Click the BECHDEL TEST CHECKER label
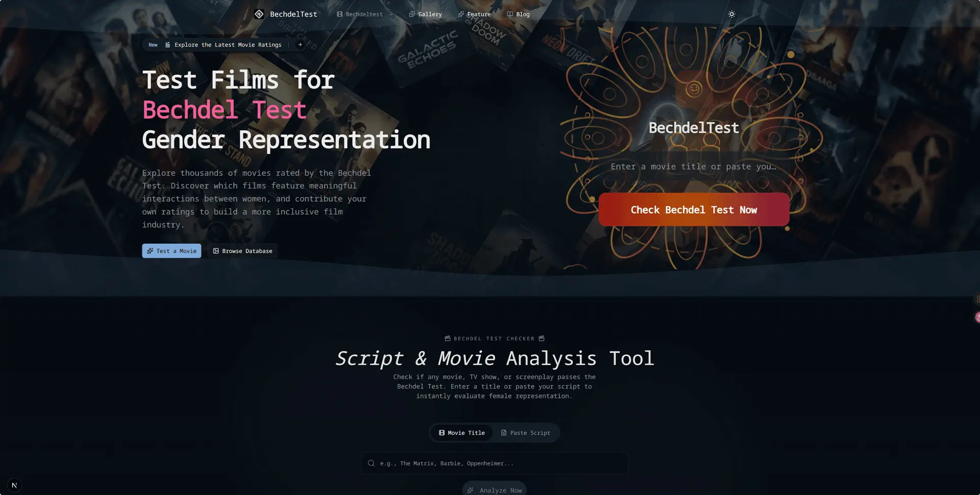Image resolution: width=980 pixels, height=495 pixels. click(x=494, y=339)
